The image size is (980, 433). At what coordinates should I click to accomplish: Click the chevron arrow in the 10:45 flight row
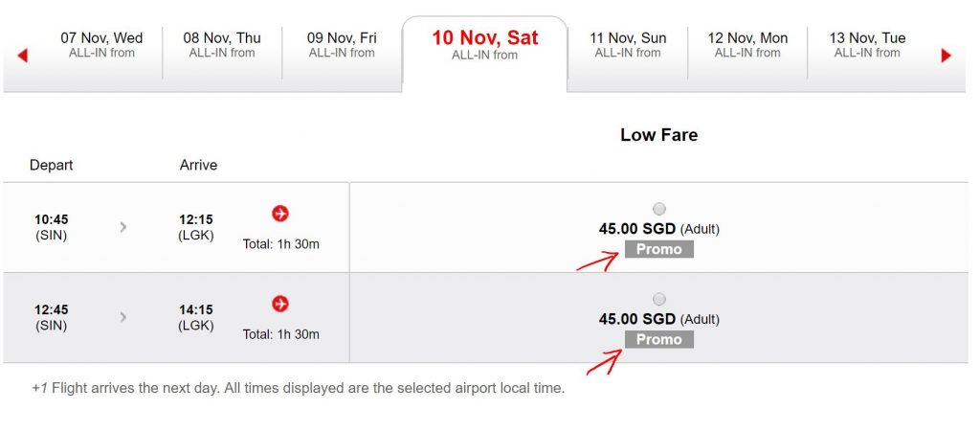coord(123,227)
